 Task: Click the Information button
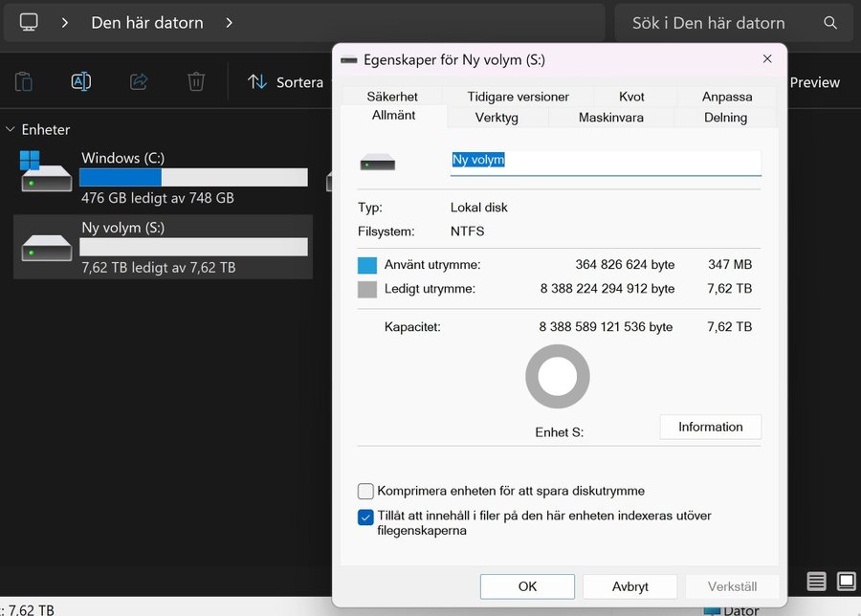(x=711, y=428)
